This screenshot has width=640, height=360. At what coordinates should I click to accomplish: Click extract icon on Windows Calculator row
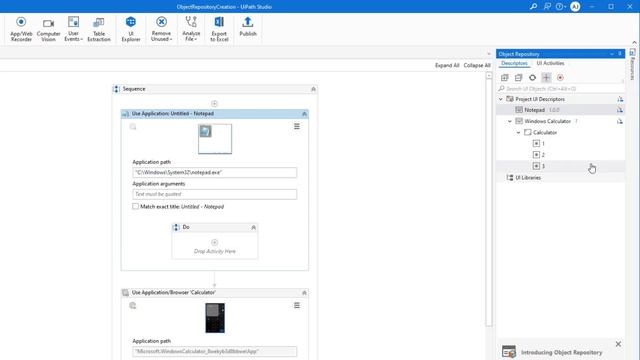pos(620,121)
